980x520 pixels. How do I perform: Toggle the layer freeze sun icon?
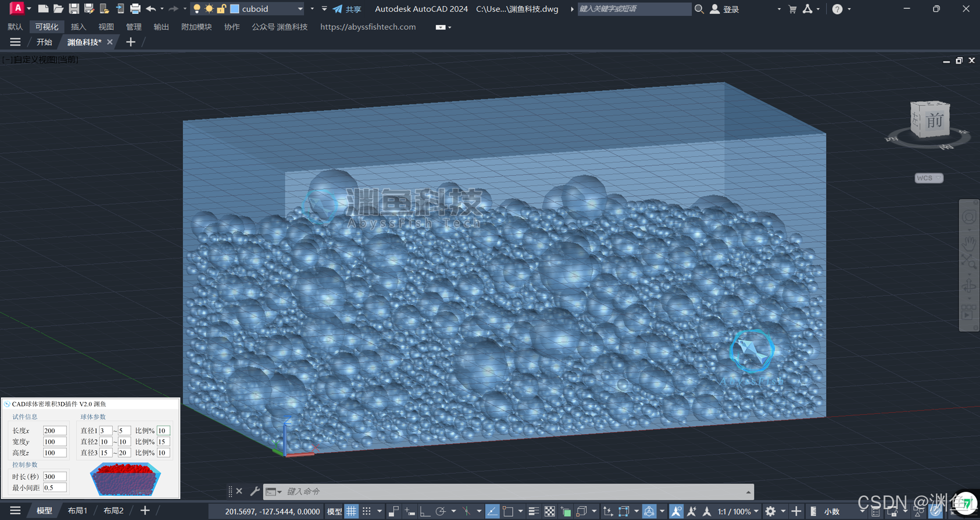tap(209, 9)
